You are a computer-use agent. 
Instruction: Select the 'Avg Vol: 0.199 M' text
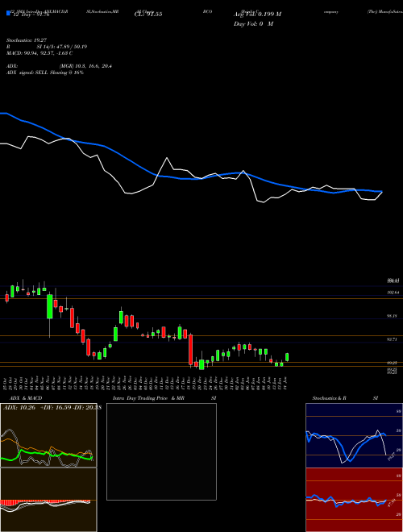coord(257,15)
